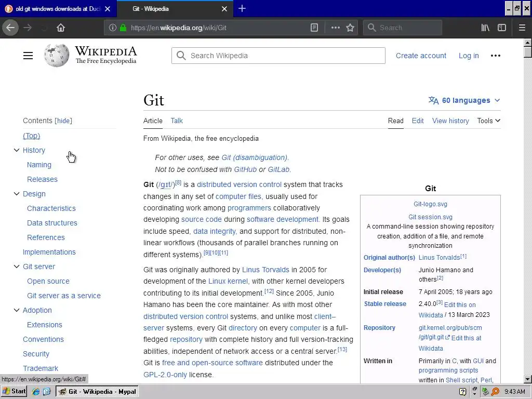The width and height of the screenshot is (532, 399).
Task: Jump to Security in contents
Action: click(36, 354)
